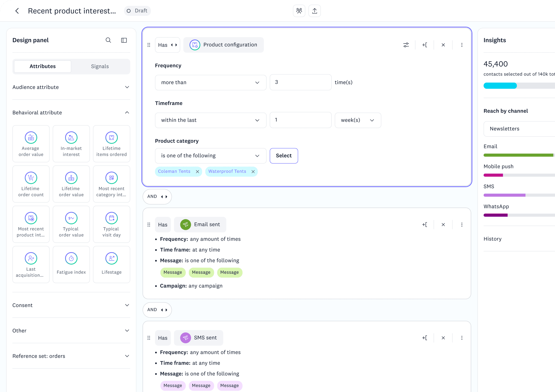Toggle the AND operator above SMS sent
Viewport: 555px width, 392px height.
(157, 310)
